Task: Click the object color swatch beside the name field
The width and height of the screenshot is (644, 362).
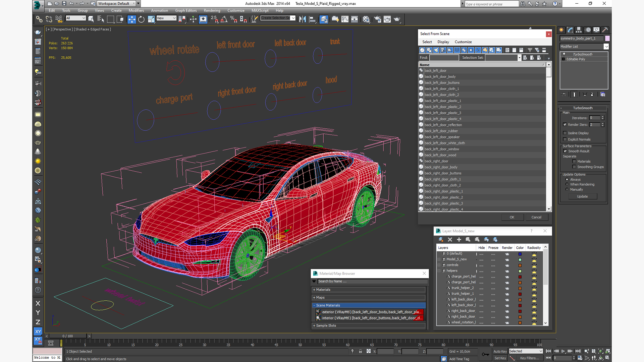Action: tap(607, 38)
